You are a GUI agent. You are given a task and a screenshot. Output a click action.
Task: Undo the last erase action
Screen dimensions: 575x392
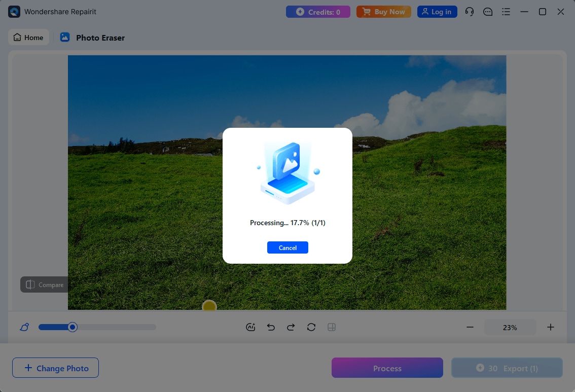(271, 327)
